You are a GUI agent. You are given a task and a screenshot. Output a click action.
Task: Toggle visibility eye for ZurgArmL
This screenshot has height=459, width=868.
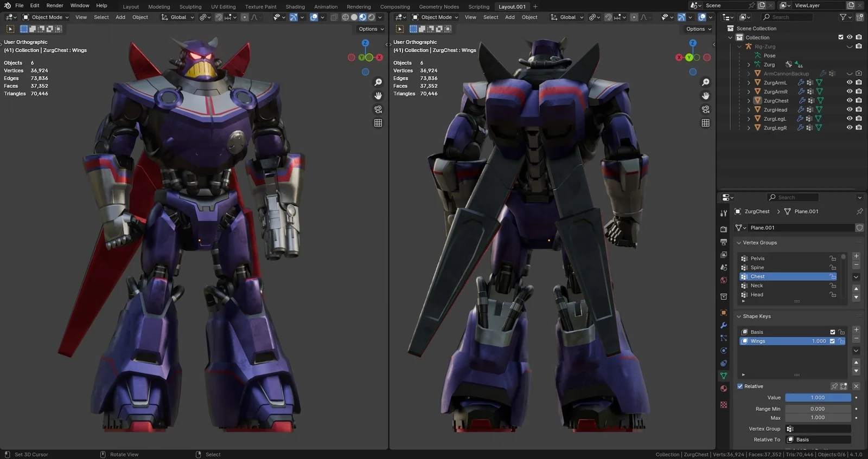tap(850, 82)
